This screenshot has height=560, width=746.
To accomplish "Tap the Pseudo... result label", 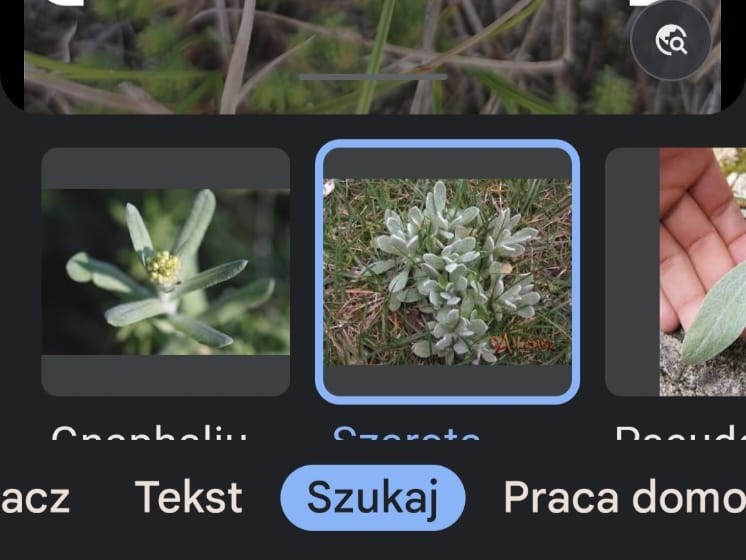I will coord(680,432).
